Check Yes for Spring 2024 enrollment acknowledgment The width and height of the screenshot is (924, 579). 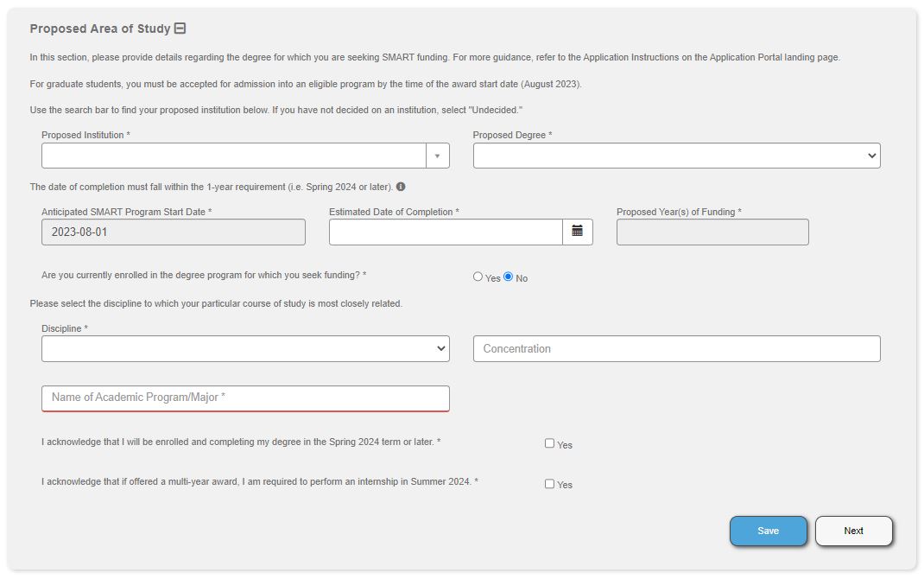[x=550, y=443]
